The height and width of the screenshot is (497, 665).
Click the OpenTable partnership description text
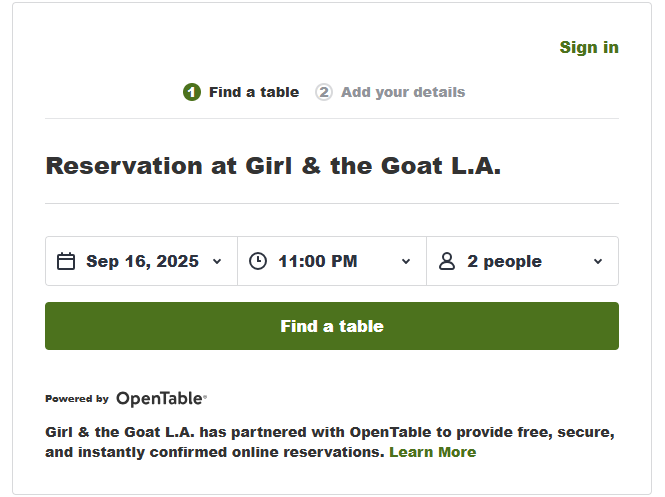click(330, 442)
